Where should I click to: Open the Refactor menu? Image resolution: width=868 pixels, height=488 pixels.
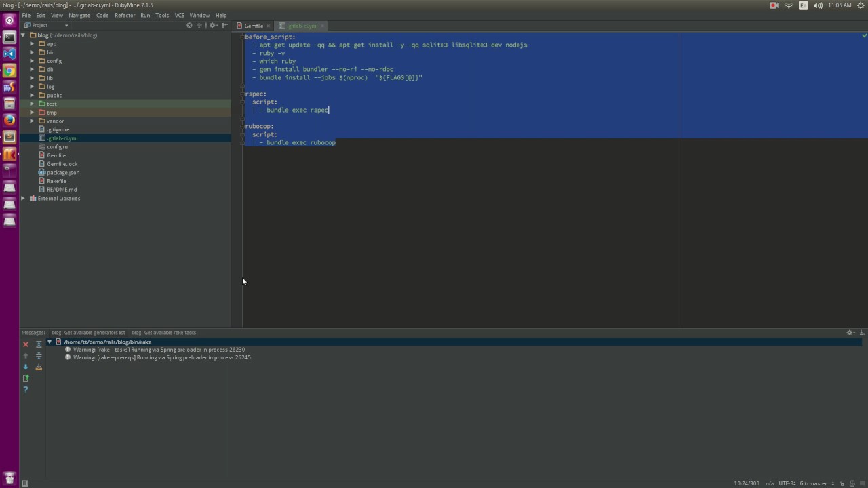click(125, 15)
